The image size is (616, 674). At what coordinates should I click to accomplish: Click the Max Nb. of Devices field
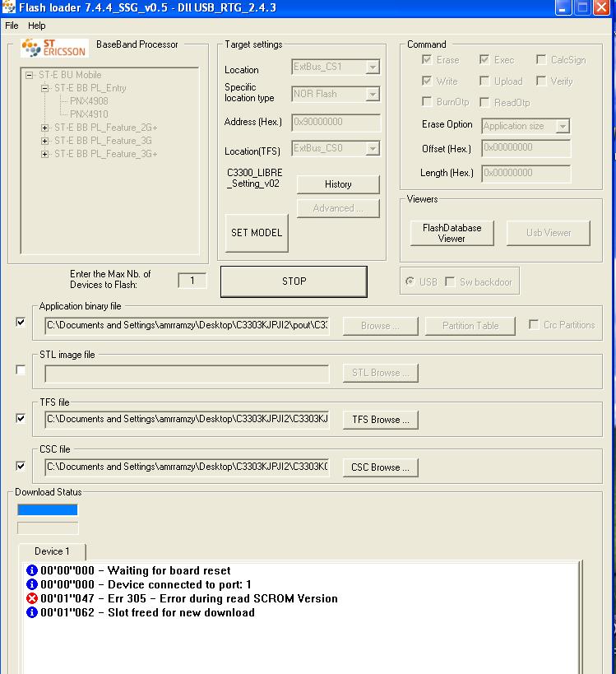click(192, 281)
